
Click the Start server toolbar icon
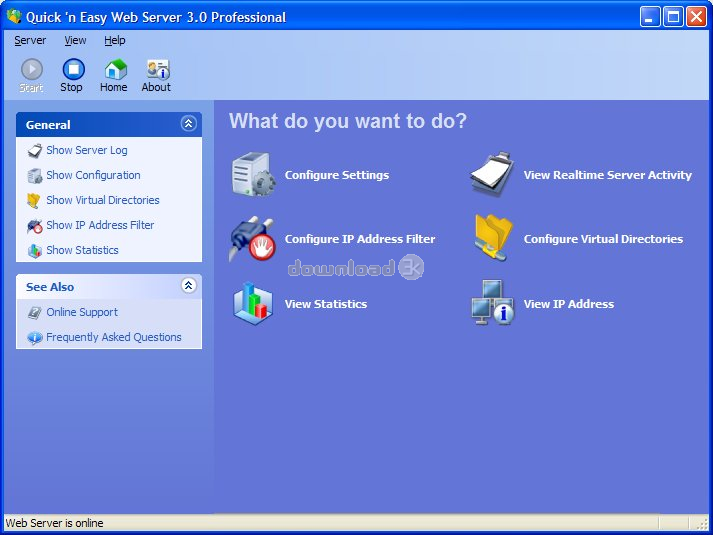click(32, 70)
